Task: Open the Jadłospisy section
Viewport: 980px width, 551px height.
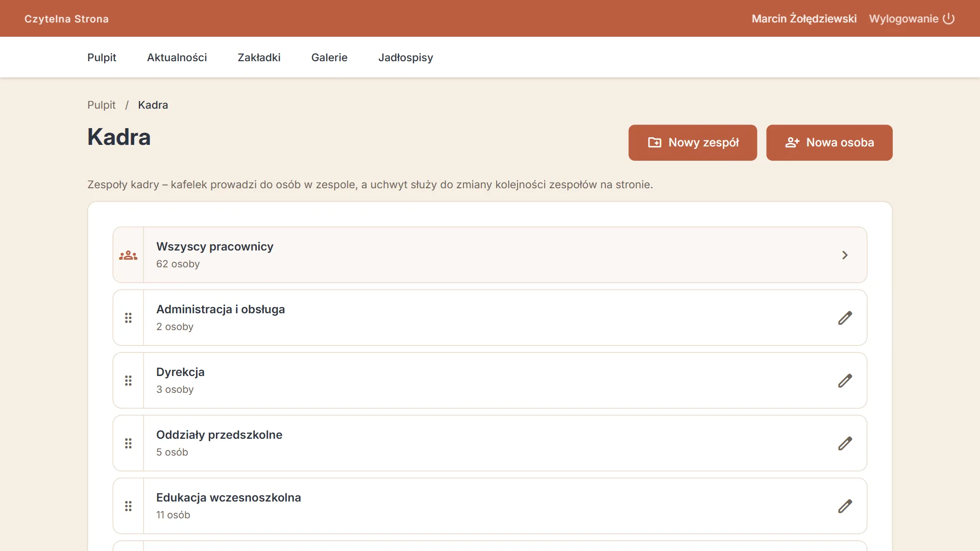Action: coord(405,58)
